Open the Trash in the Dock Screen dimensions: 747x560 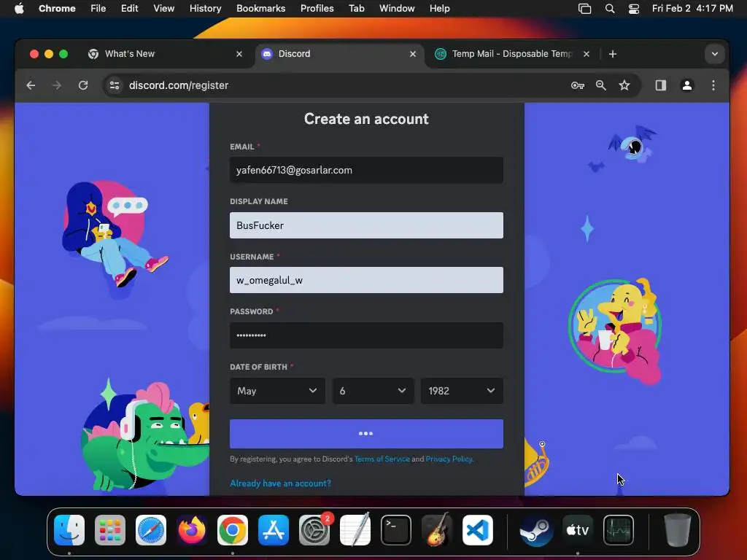point(677,530)
